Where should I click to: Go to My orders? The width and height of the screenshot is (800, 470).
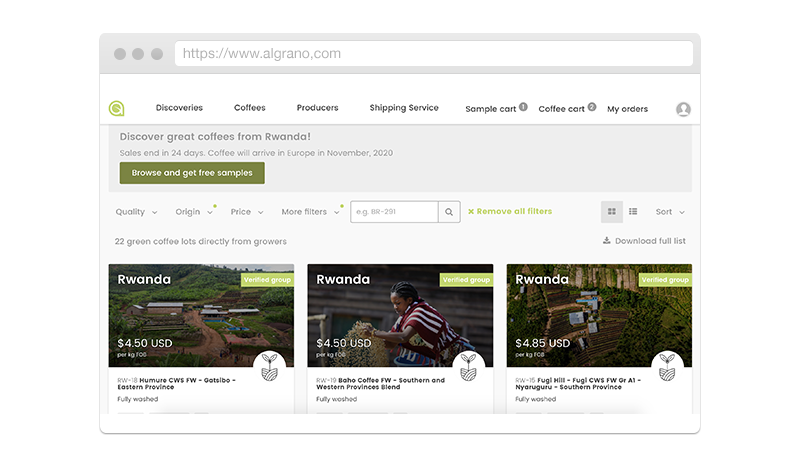coord(628,109)
